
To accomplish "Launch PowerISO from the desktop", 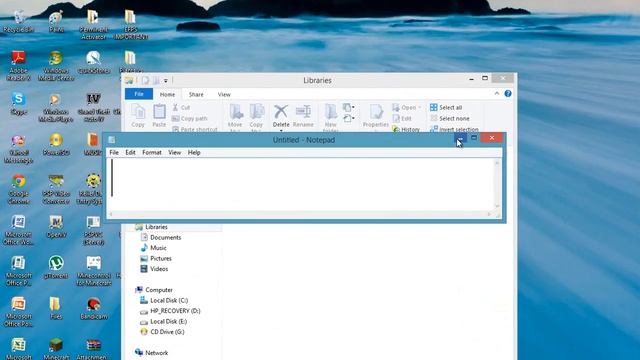I will pos(56,144).
